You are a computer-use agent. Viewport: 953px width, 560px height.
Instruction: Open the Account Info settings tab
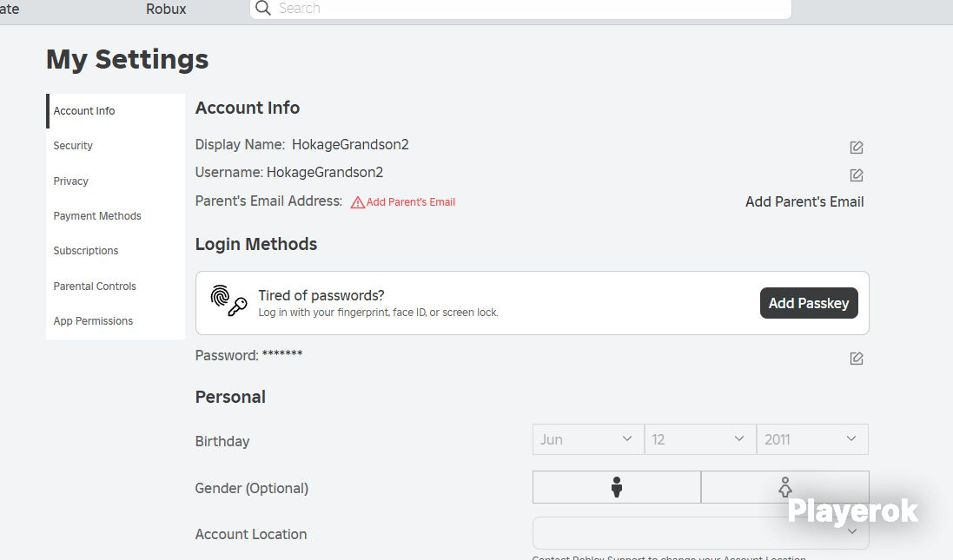point(116,110)
